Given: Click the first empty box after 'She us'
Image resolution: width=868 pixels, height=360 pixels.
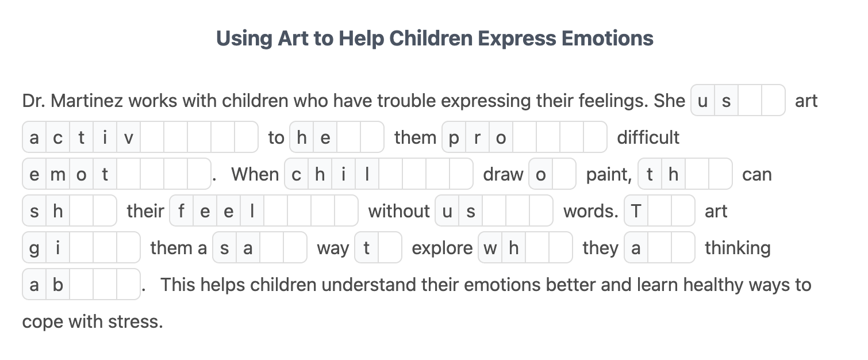Looking at the screenshot, I should click(x=750, y=101).
